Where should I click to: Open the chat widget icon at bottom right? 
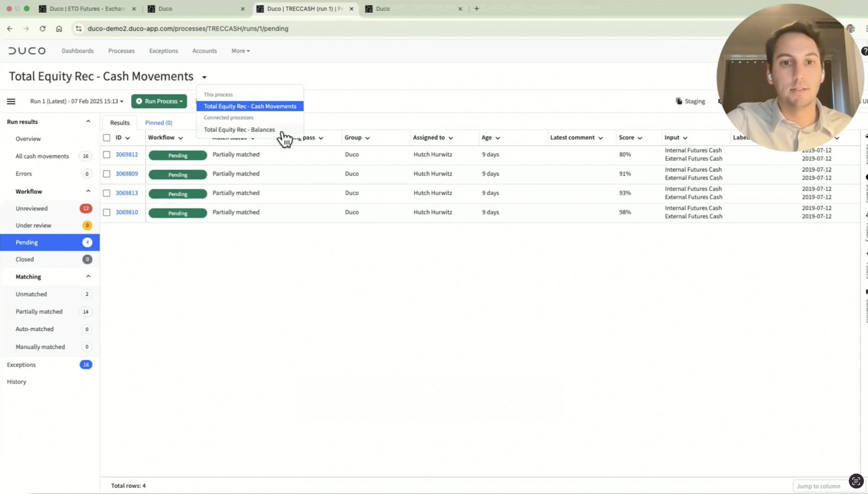[856, 481]
